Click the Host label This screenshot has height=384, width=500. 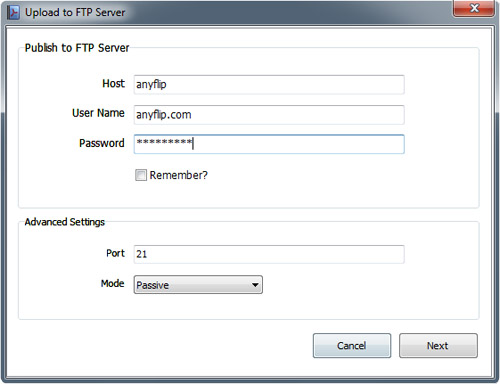pos(113,83)
